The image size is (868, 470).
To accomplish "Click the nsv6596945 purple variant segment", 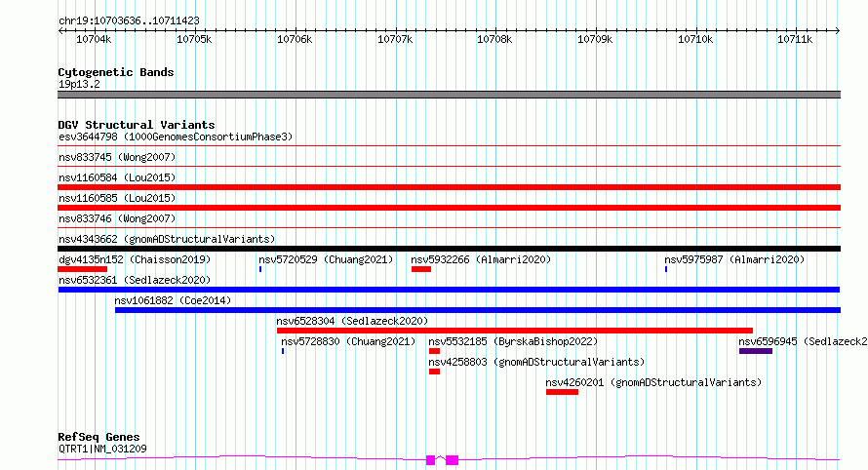I will tap(756, 351).
